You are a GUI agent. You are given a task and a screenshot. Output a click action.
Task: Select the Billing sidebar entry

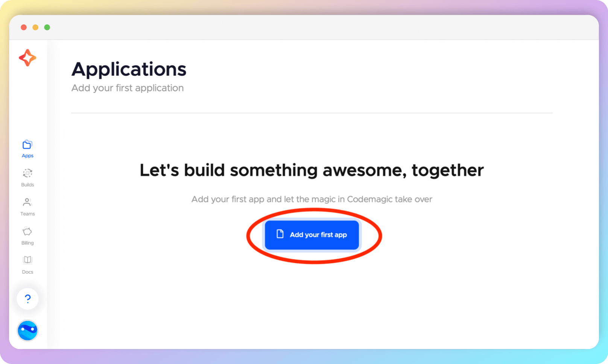point(27,243)
